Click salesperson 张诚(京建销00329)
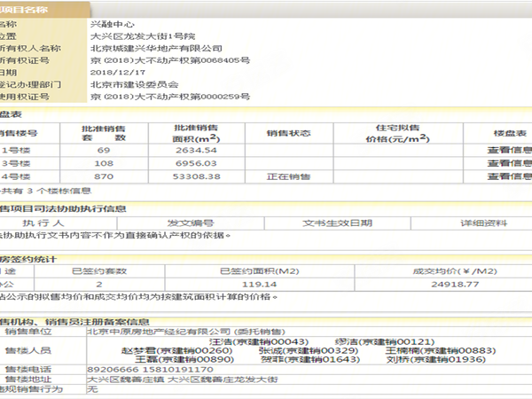532x399 pixels. pyautogui.click(x=309, y=350)
